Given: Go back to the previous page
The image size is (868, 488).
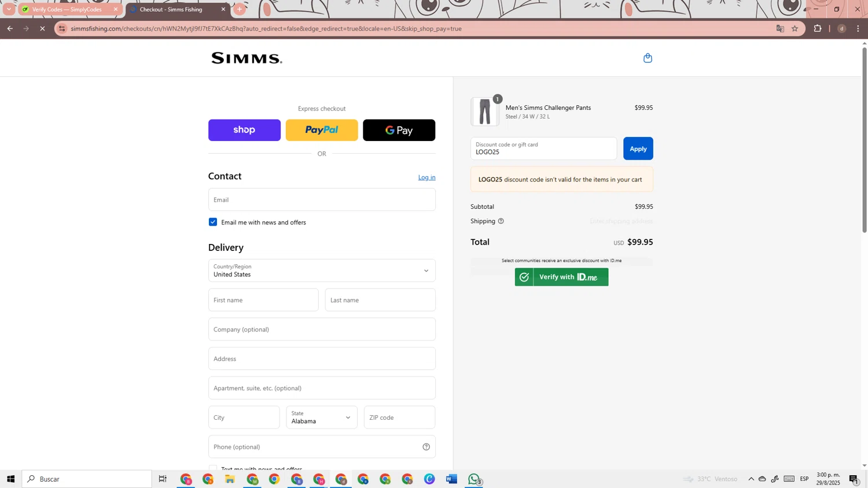Looking at the screenshot, I should [x=10, y=28].
